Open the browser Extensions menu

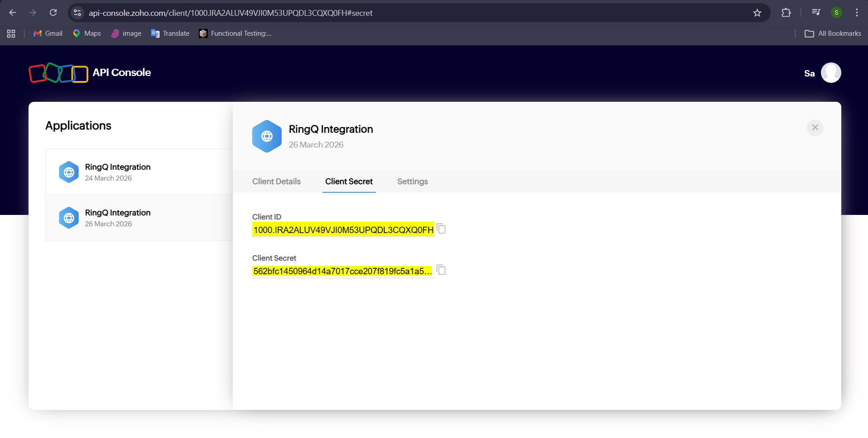point(786,13)
